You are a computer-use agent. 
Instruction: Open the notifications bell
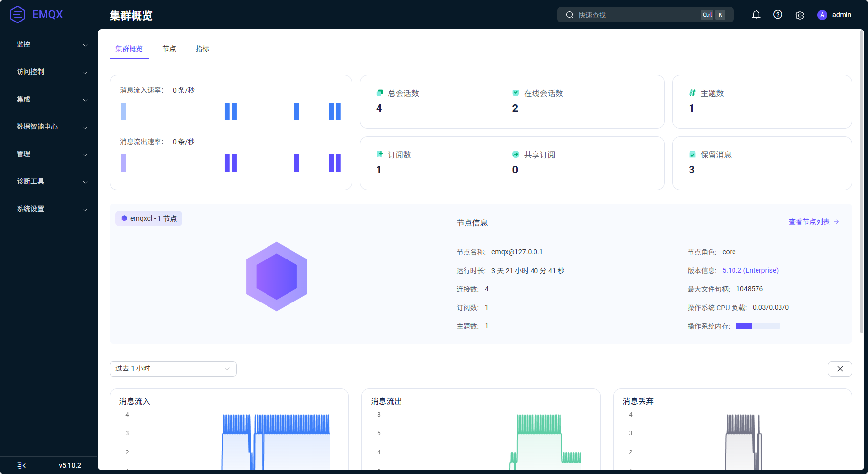click(x=756, y=15)
